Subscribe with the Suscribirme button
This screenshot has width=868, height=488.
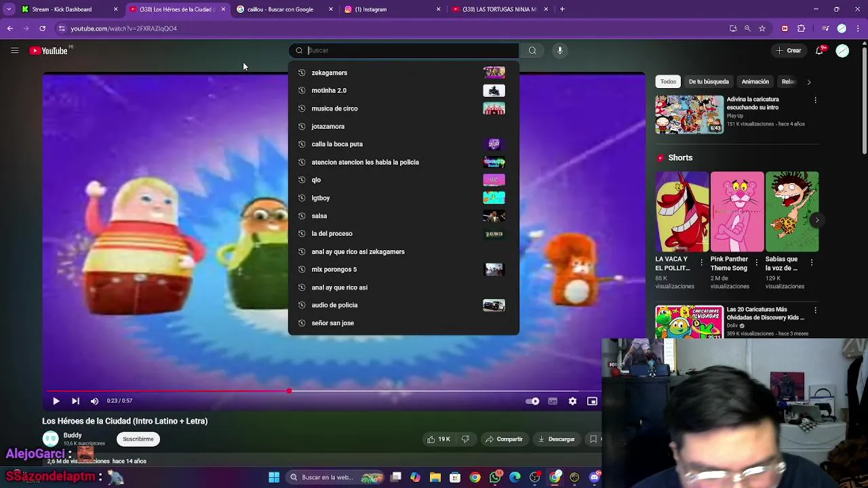(x=138, y=439)
